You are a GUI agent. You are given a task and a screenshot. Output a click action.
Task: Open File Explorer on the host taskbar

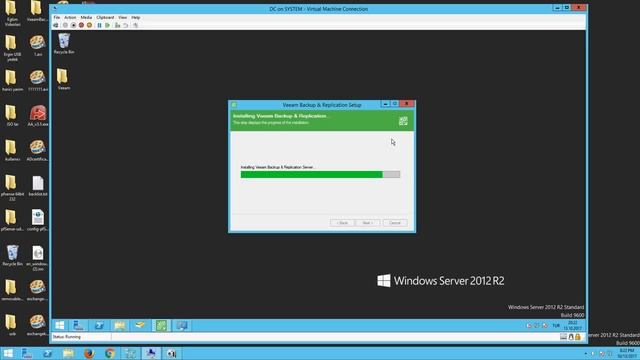68,353
